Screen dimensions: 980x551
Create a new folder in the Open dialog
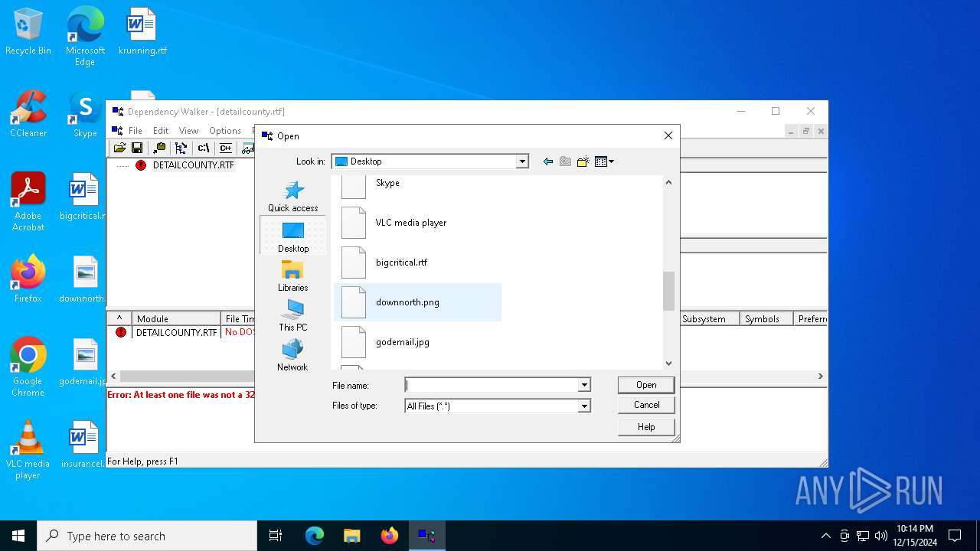point(583,161)
